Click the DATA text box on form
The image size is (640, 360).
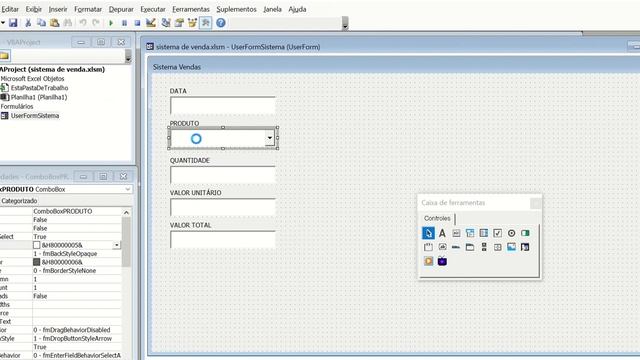point(223,105)
